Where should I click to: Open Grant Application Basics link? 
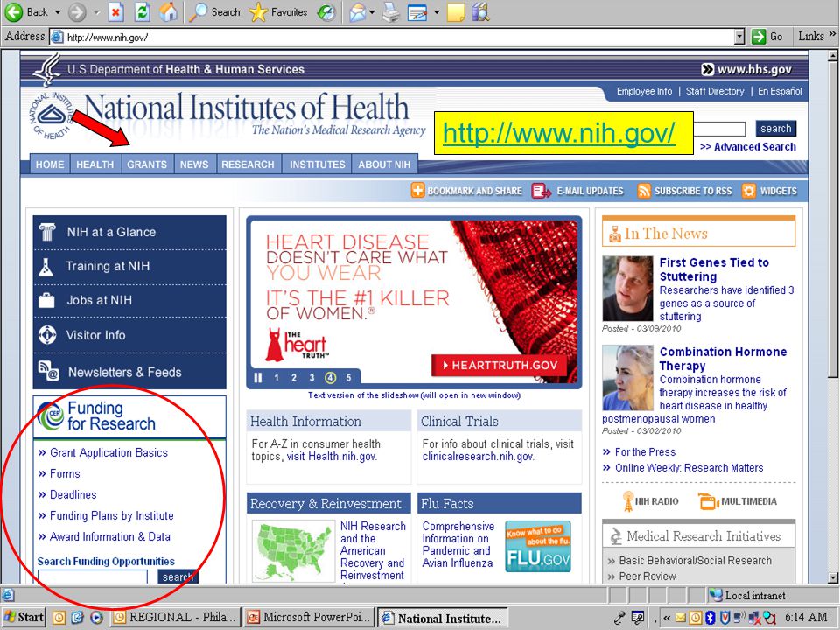pos(108,452)
